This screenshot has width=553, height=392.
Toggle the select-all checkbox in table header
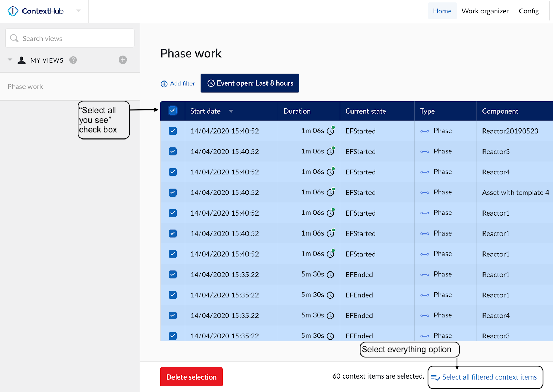tap(172, 111)
